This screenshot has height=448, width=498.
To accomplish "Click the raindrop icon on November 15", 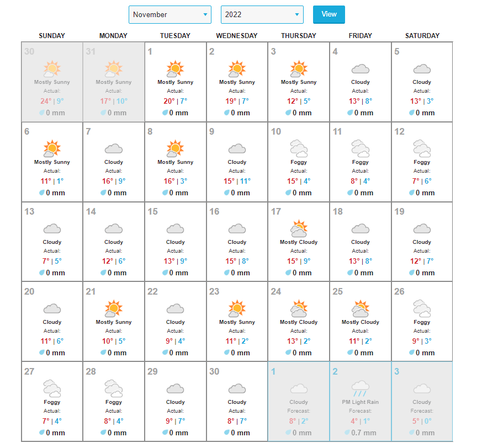I will tap(165, 273).
